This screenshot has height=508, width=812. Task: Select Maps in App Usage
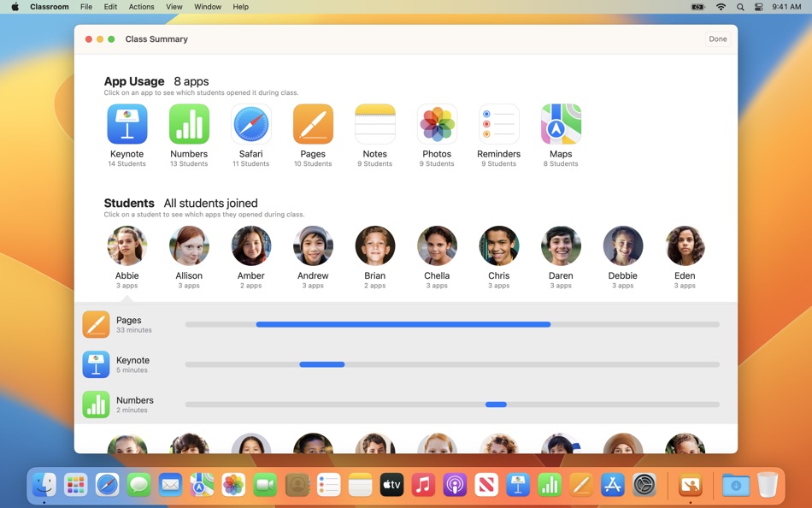point(561,124)
